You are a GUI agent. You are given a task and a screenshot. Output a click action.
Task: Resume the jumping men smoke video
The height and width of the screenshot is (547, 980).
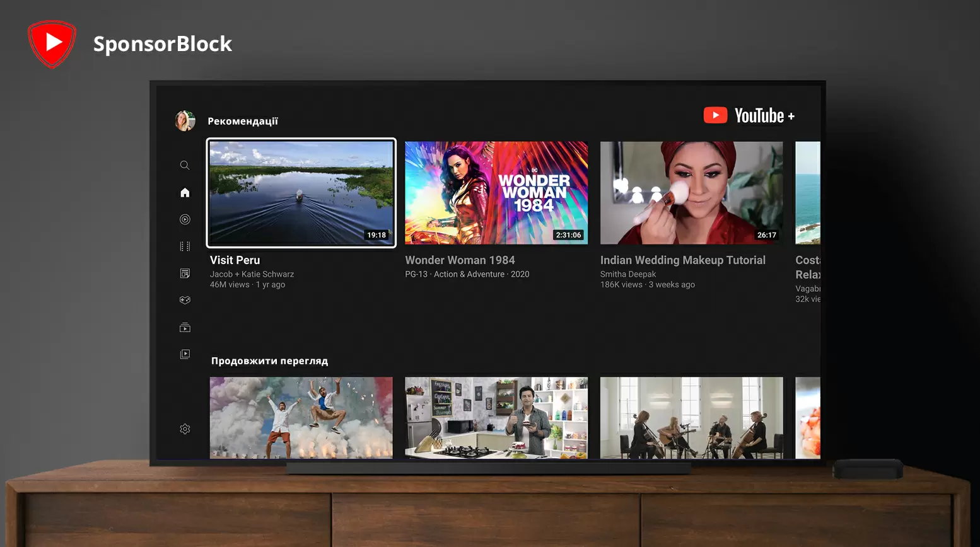(x=301, y=418)
